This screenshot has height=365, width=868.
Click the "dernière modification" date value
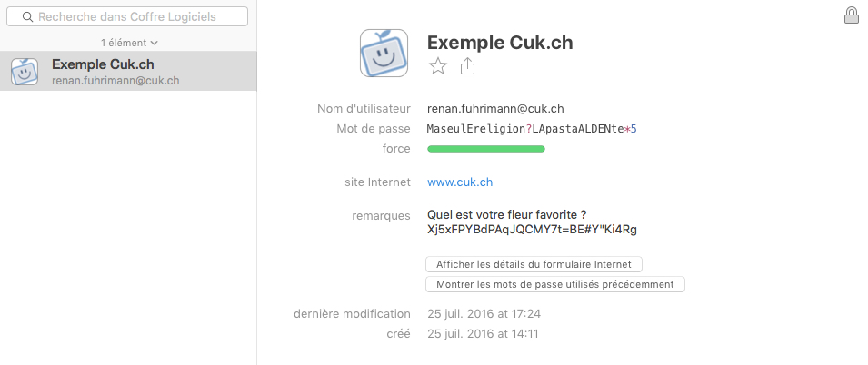click(x=484, y=313)
